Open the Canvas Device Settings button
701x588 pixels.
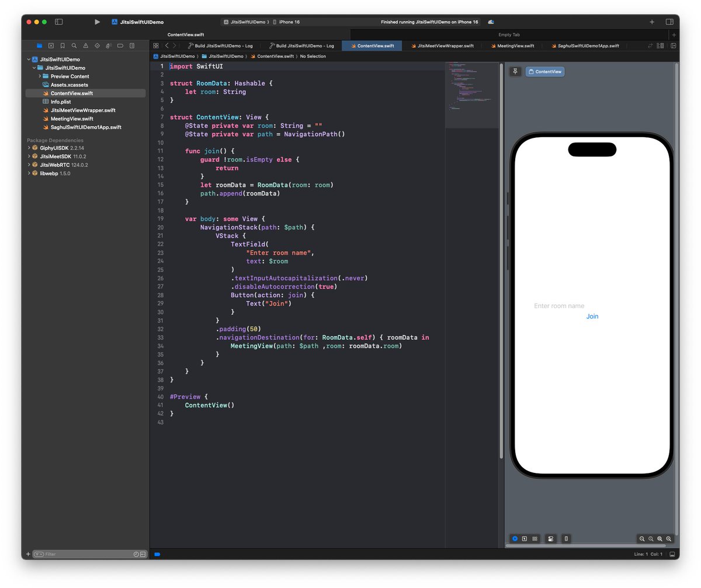(x=551, y=538)
